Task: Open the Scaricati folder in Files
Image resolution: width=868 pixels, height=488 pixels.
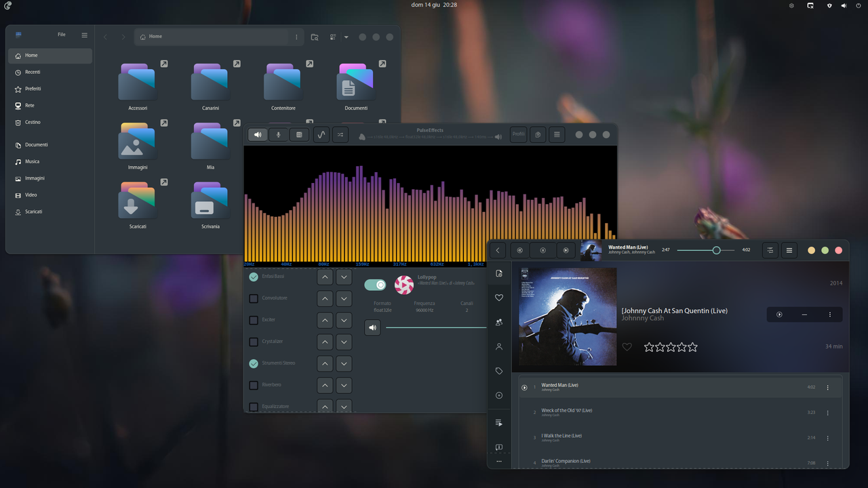Action: (x=137, y=200)
